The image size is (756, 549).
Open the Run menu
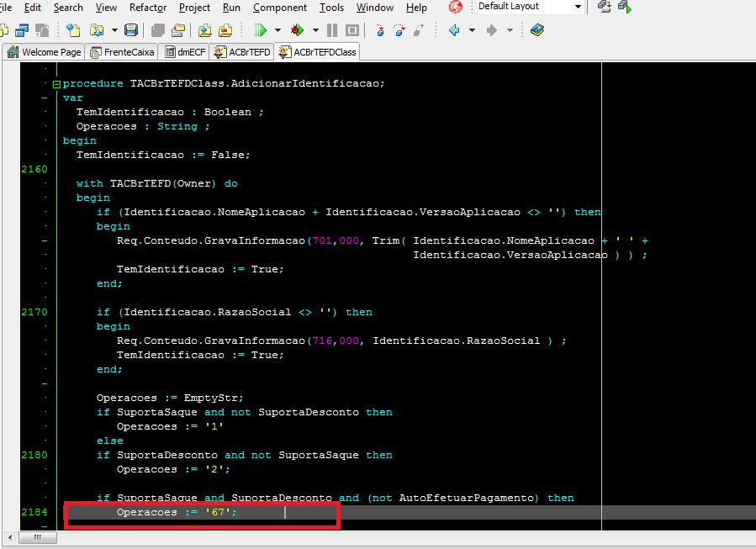[x=231, y=8]
